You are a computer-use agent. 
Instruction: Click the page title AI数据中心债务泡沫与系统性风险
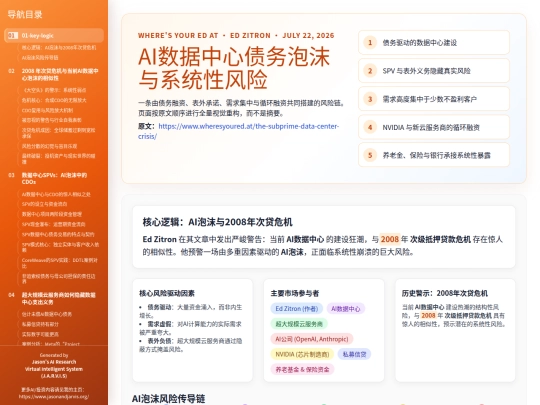click(x=234, y=68)
